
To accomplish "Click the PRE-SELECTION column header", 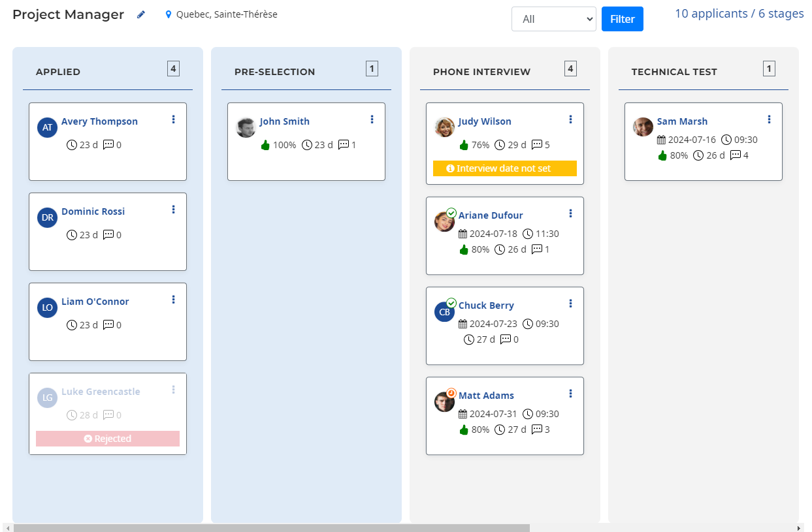I will [x=275, y=72].
